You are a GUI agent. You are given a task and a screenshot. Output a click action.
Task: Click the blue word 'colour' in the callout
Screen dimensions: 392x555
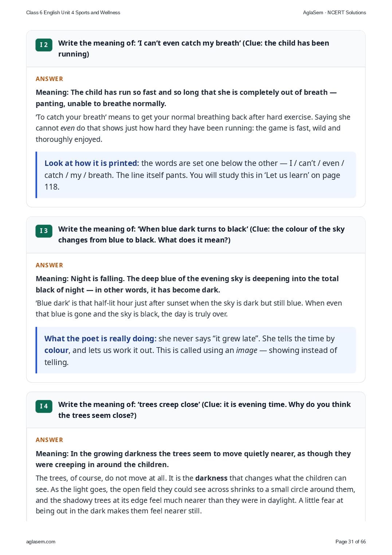[x=56, y=350]
